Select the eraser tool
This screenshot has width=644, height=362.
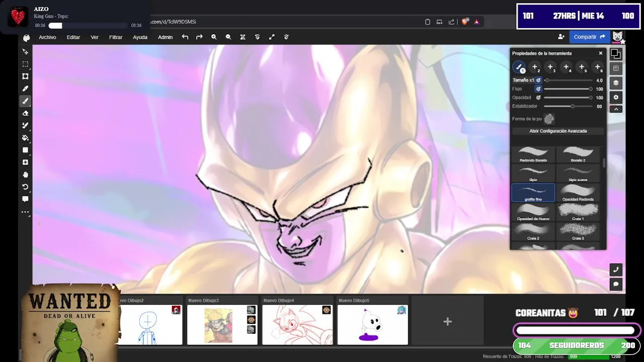(26, 113)
